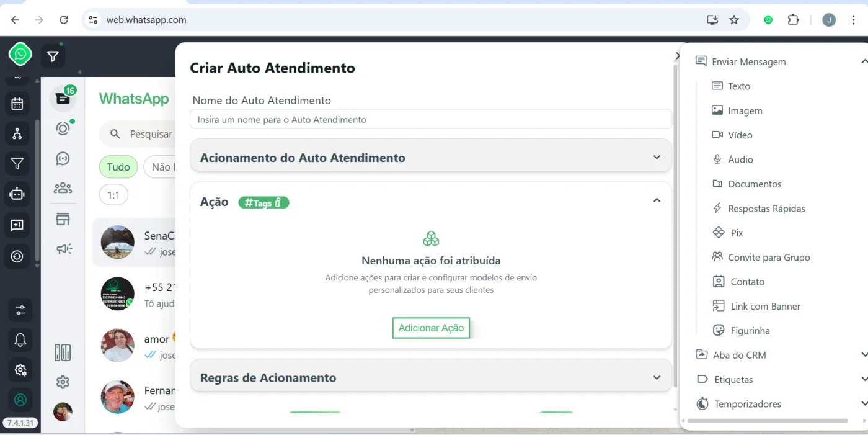Click the install app icon in address bar
Viewport: 868px width, 435px height.
[x=712, y=20]
